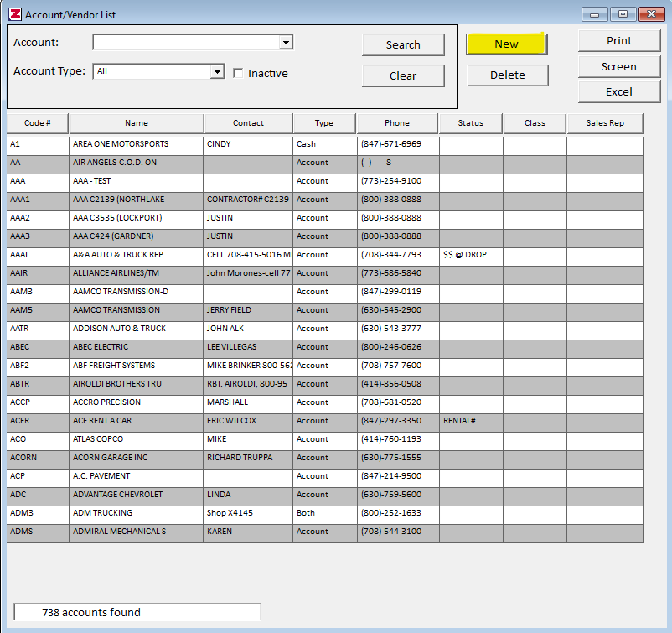Expand the Account Type dropdown showing All
This screenshot has width=672, height=633.
click(217, 71)
